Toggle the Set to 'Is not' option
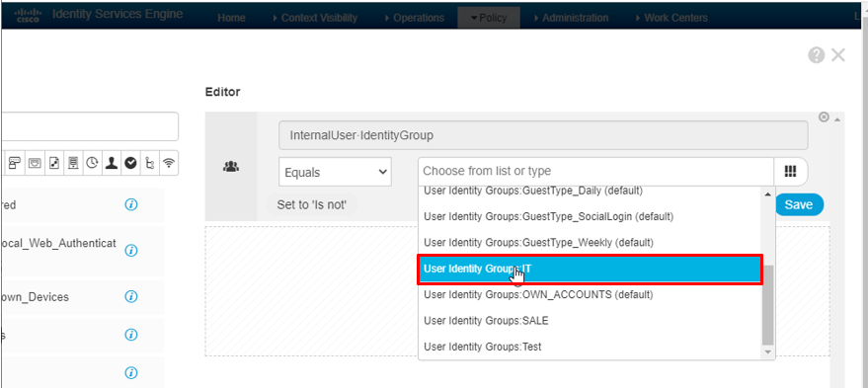868x388 pixels. click(x=312, y=204)
